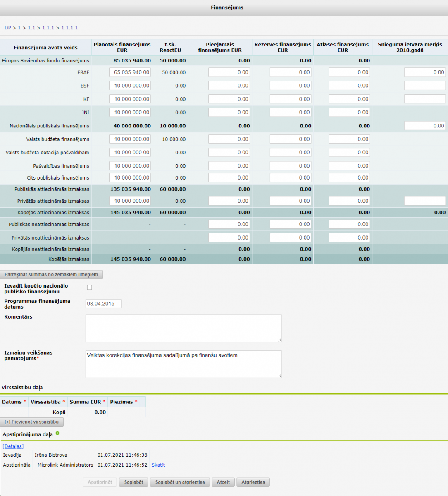Click Saglabāt un atgriezties button

(x=180, y=482)
